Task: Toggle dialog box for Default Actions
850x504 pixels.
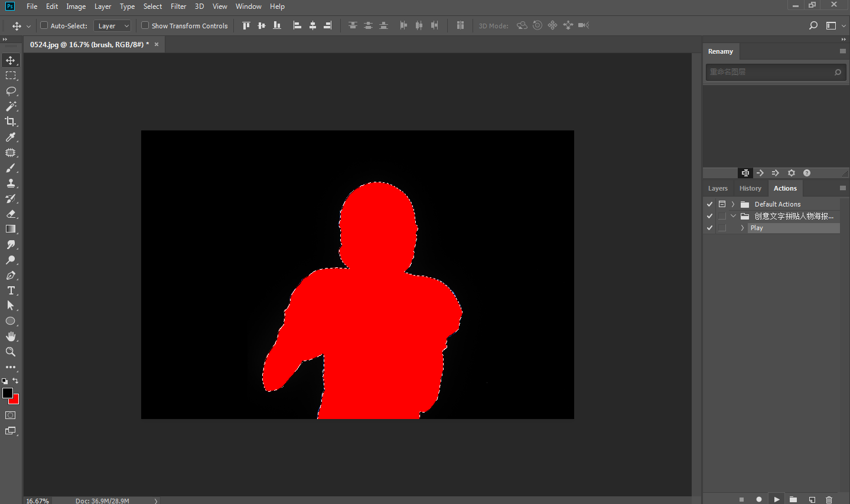Action: 722,204
